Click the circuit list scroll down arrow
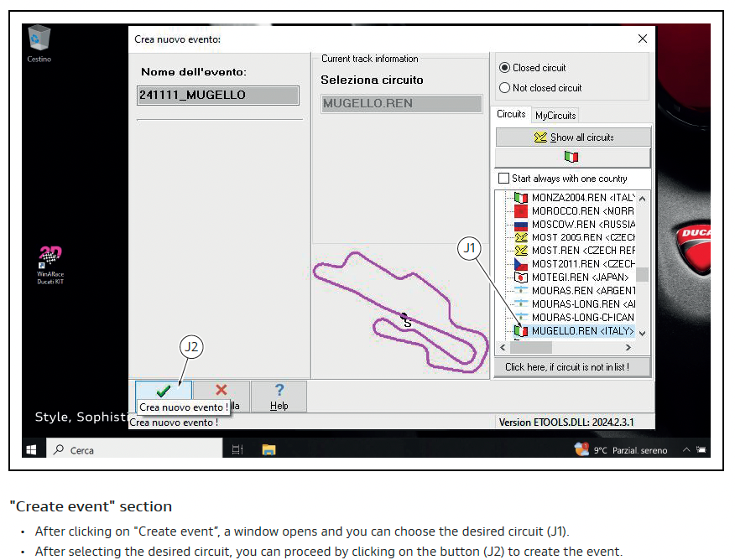Screen dimensions: 735x560 [x=642, y=333]
